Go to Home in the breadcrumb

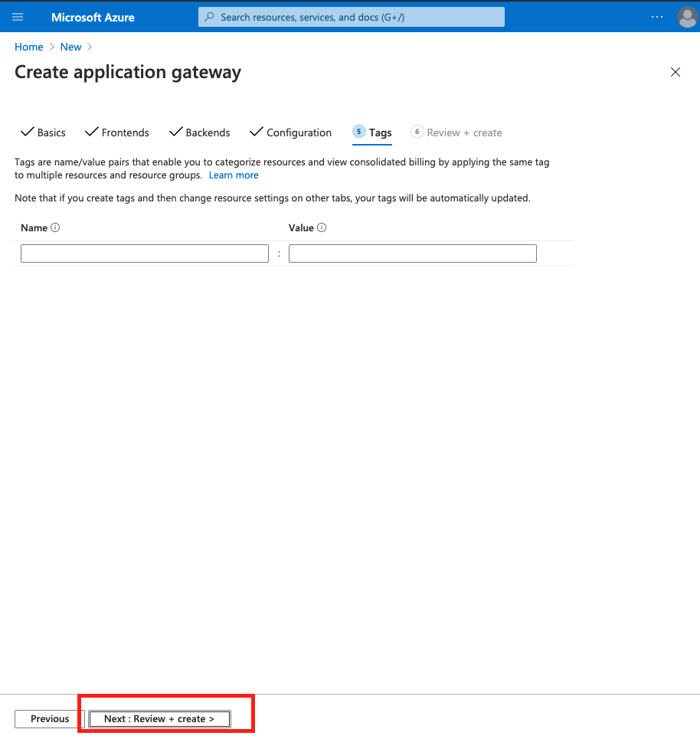pos(29,47)
